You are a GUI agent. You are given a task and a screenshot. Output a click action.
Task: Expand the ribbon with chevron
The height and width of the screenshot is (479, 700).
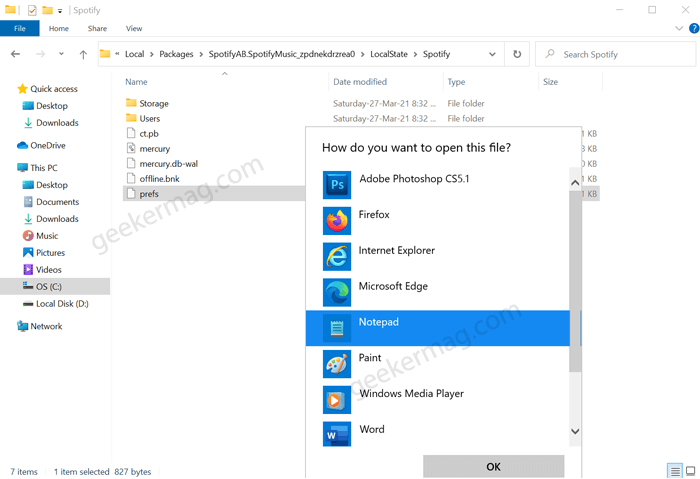[679, 28]
